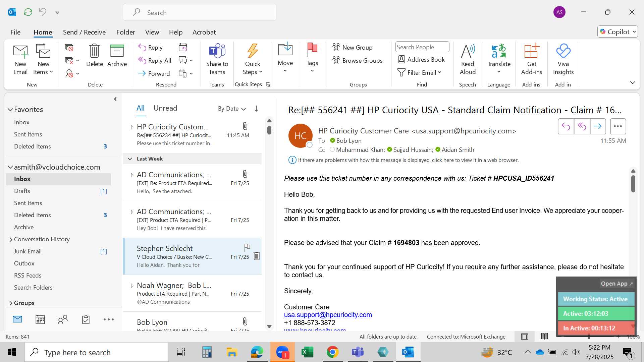
Task: Collapse the Last Week group
Action: pyautogui.click(x=130, y=159)
